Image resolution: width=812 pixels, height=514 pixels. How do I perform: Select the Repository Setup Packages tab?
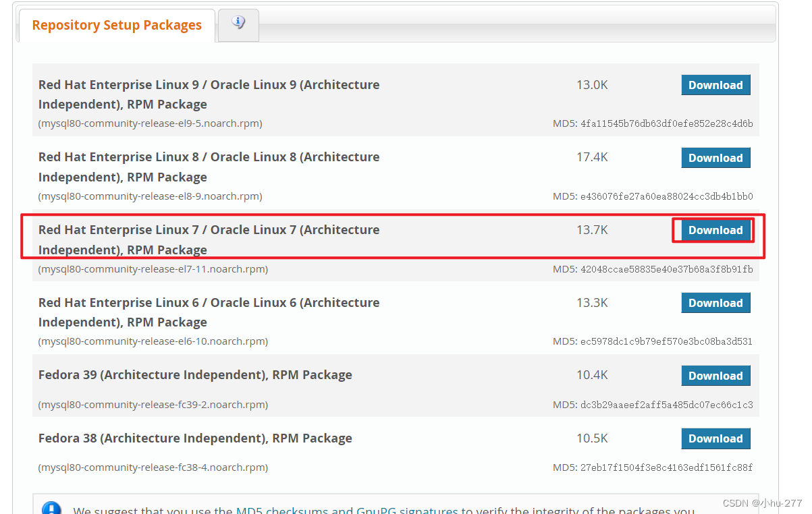pos(117,26)
